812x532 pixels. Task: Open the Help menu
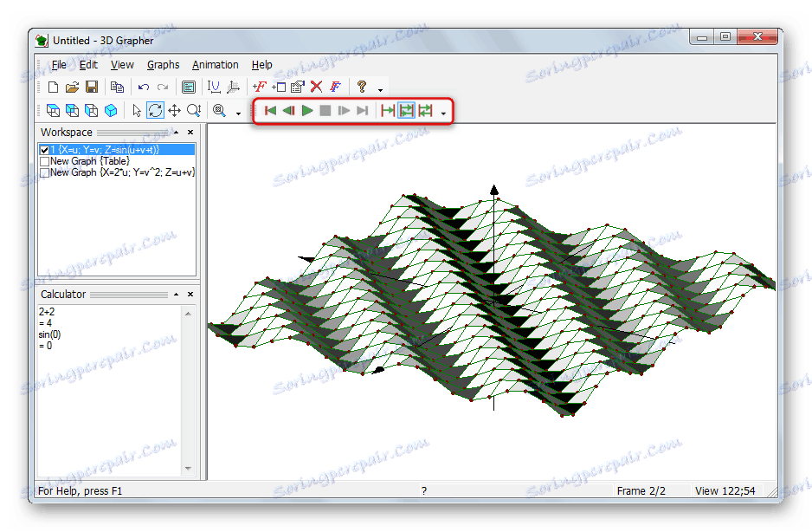(262, 65)
